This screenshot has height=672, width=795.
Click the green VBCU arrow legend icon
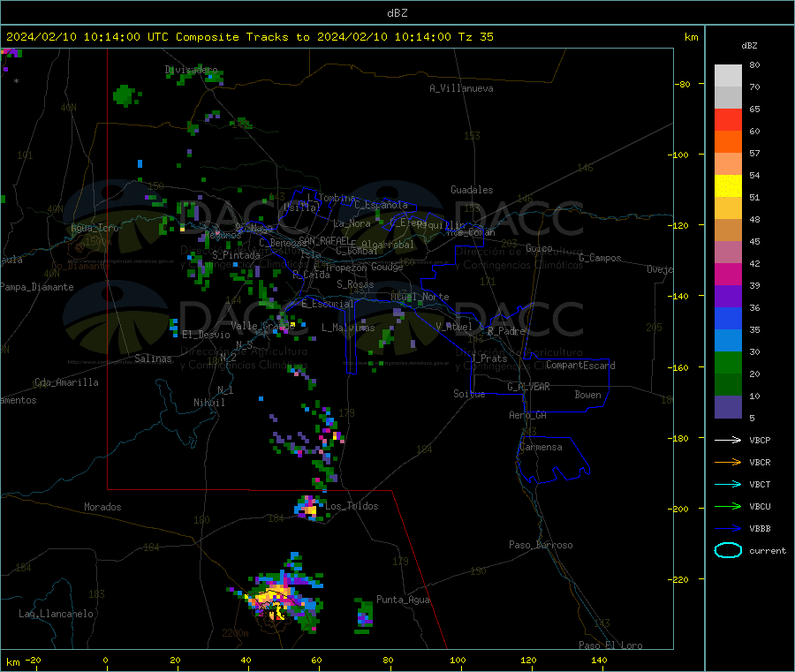[x=728, y=506]
